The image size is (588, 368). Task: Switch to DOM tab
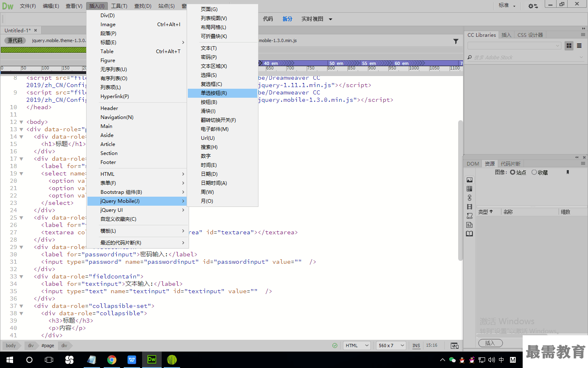473,164
